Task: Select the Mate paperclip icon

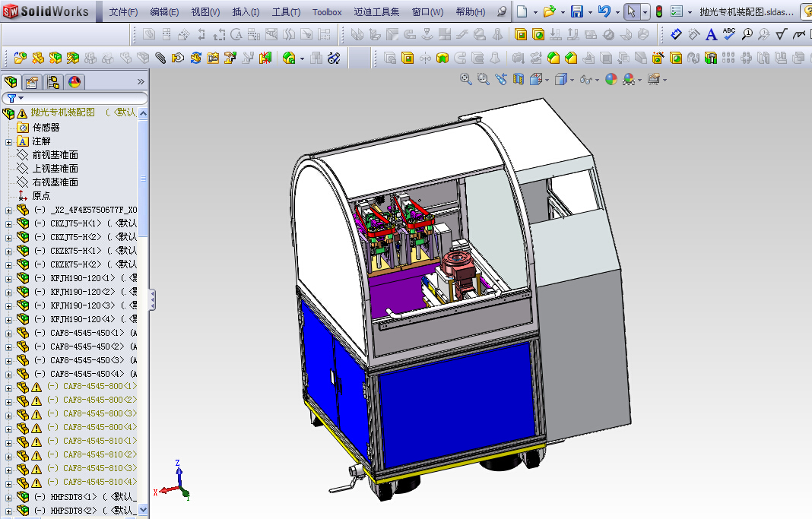Action: click(x=160, y=58)
